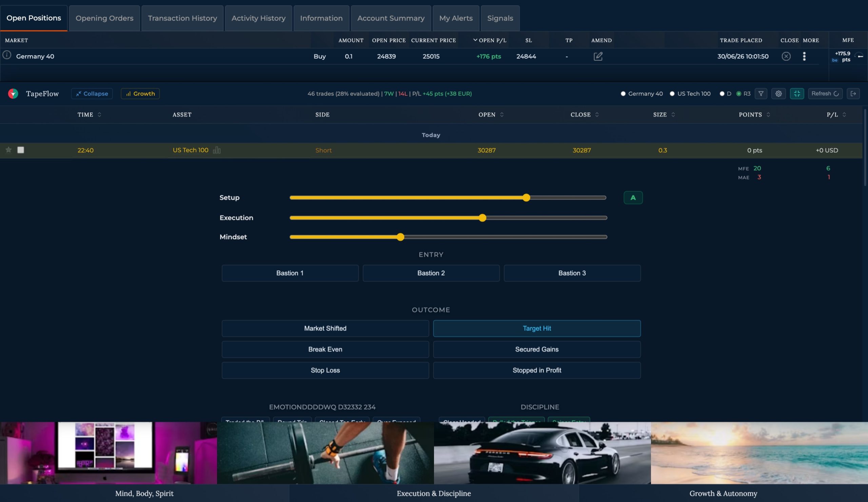The image size is (868, 502).
Task: Select Break Even outcome
Action: tap(325, 349)
